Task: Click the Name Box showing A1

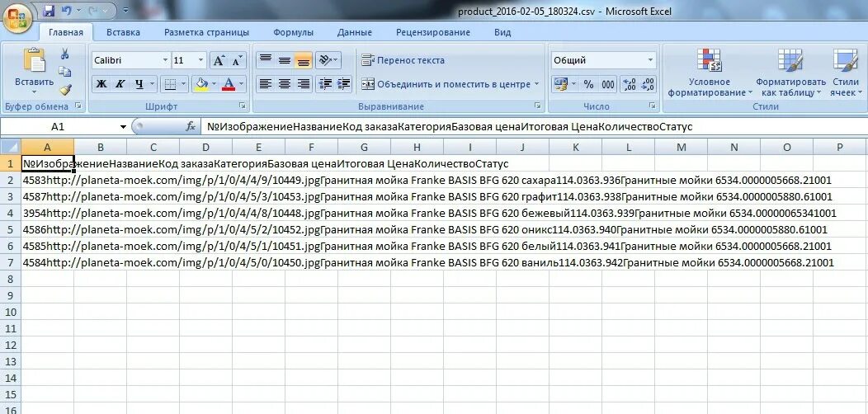Action: pyautogui.click(x=58, y=127)
